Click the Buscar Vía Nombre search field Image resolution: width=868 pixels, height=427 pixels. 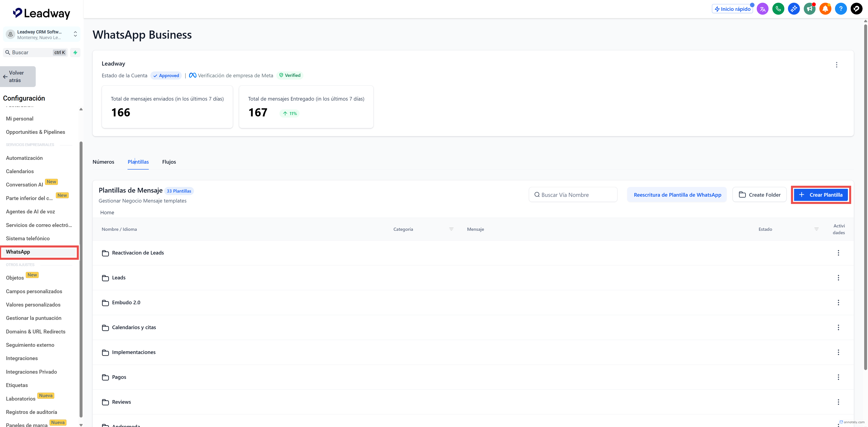click(x=573, y=195)
